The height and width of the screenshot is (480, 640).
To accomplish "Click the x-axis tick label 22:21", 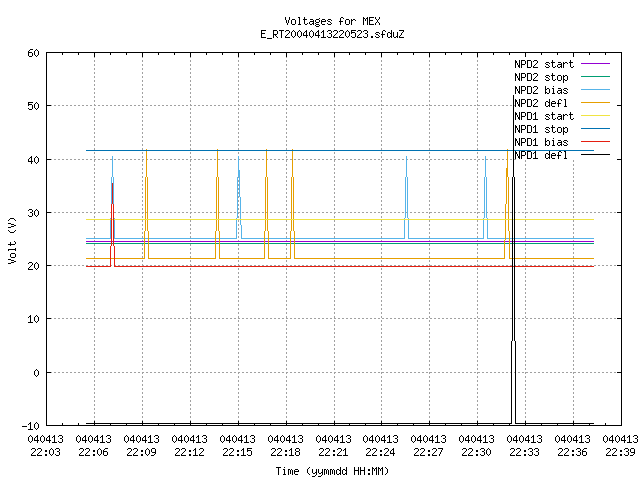I will click(x=333, y=452).
